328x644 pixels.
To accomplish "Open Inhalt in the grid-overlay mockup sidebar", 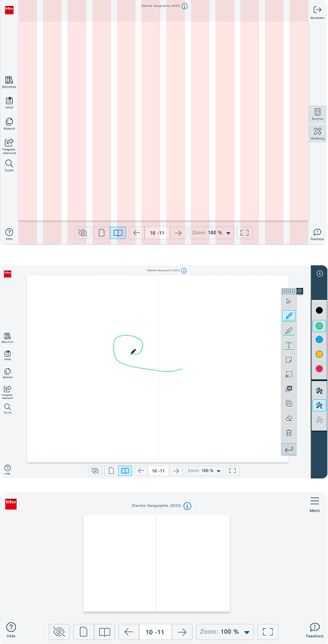I will tap(9, 103).
